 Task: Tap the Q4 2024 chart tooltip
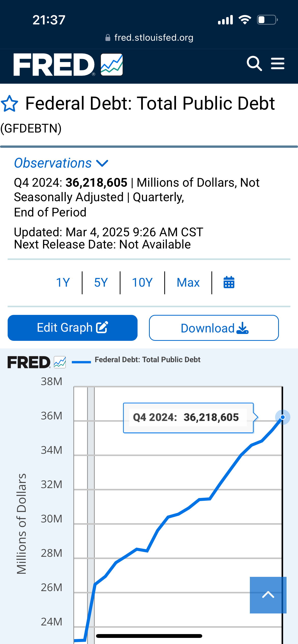pos(188,418)
